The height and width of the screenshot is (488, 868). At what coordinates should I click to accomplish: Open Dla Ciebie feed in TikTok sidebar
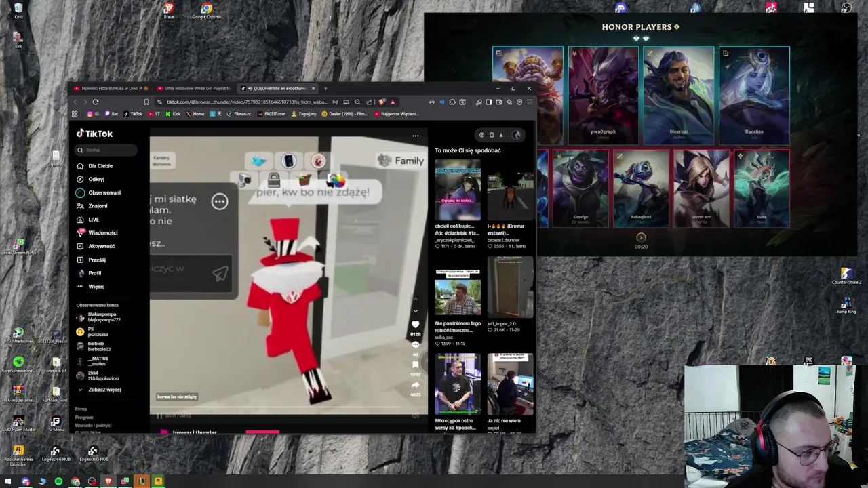95,166
